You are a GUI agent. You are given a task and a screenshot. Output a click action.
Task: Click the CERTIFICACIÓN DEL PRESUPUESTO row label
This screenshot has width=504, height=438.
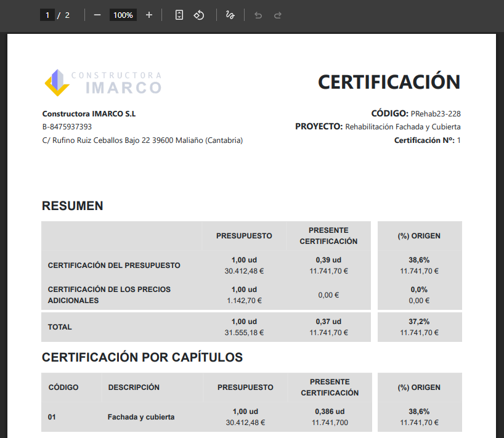(x=114, y=266)
